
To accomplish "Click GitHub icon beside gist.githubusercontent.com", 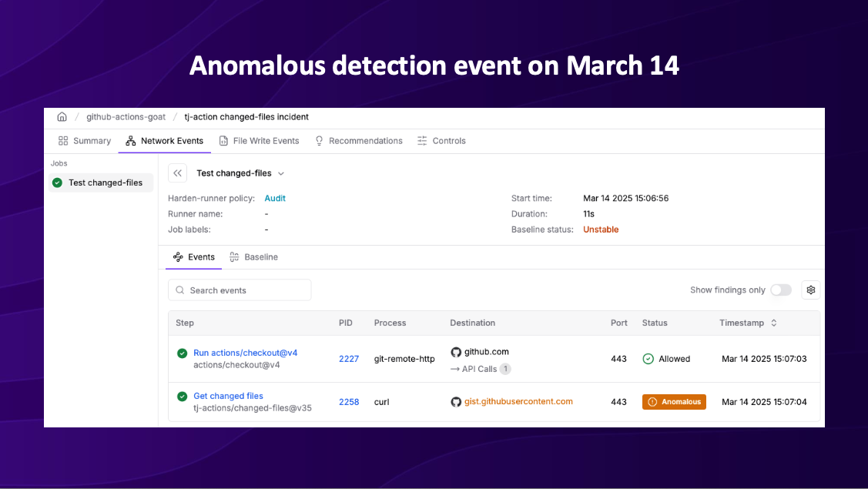I will point(456,402).
